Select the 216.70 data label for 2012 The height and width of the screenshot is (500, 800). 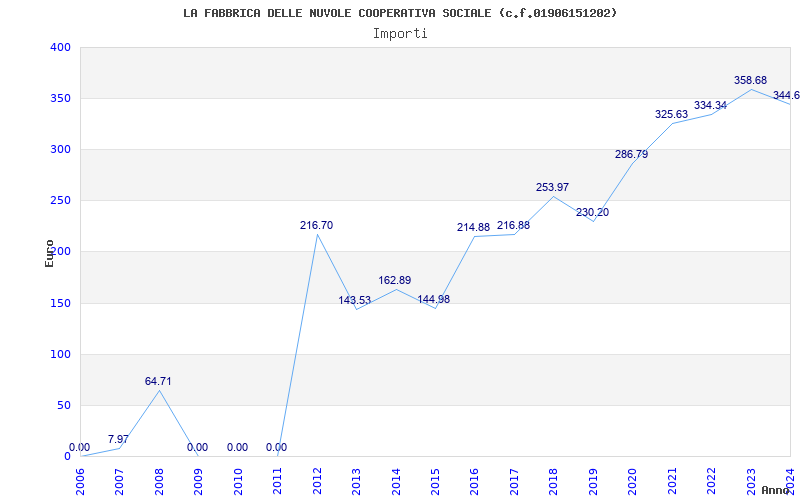(316, 226)
